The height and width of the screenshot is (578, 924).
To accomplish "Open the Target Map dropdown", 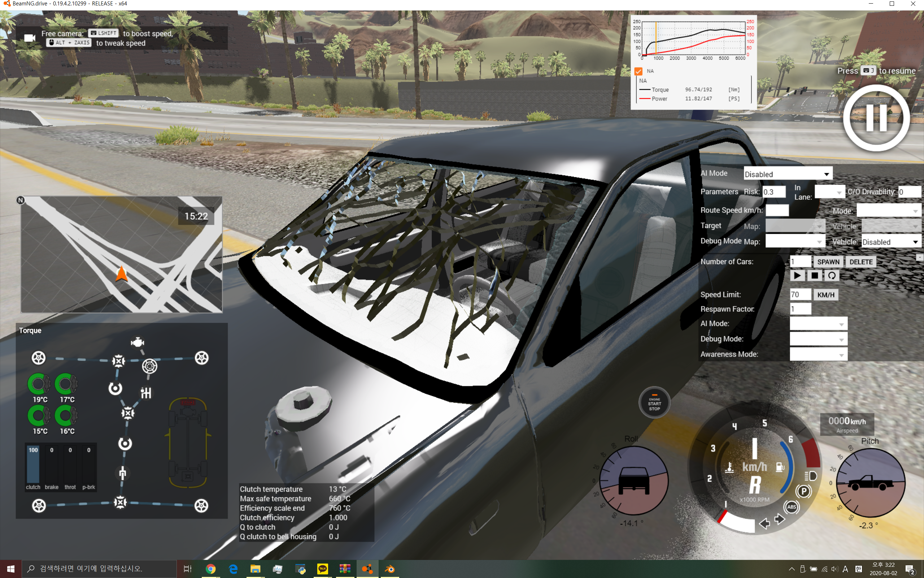I will 795,226.
